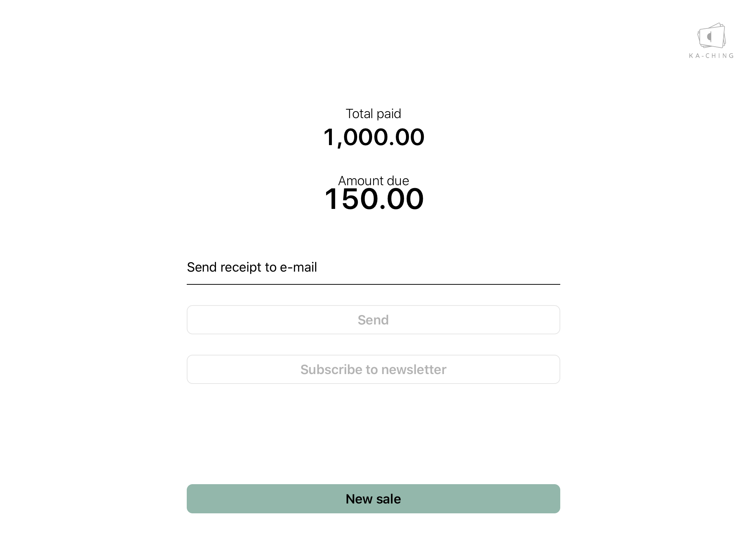Tap the underline of the e-mail field

[x=373, y=284]
